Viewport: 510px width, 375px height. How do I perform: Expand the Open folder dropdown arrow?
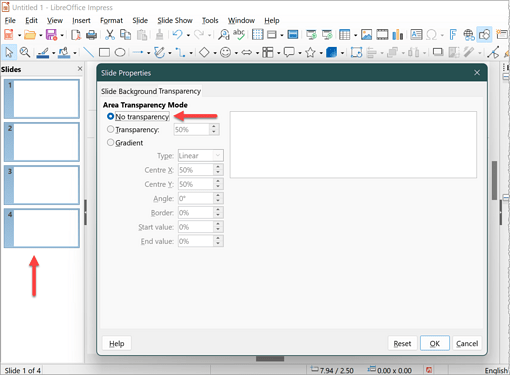[x=41, y=35]
